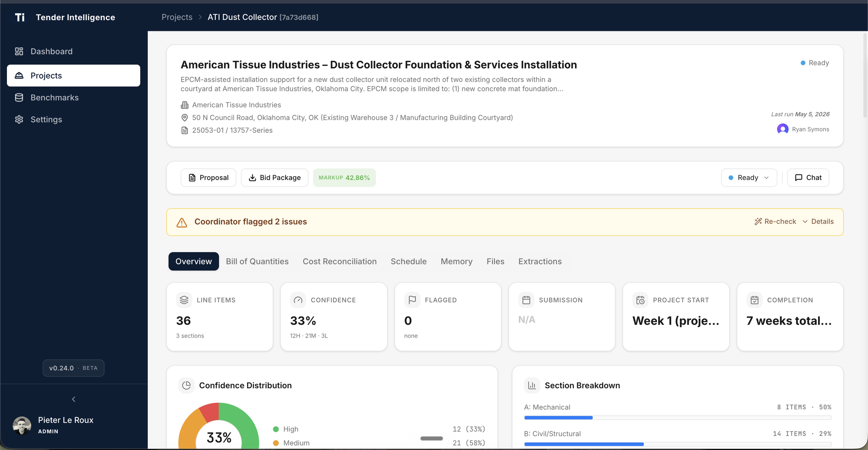Click the Project Start calendar-clock icon
The image size is (868, 450).
tap(640, 300)
